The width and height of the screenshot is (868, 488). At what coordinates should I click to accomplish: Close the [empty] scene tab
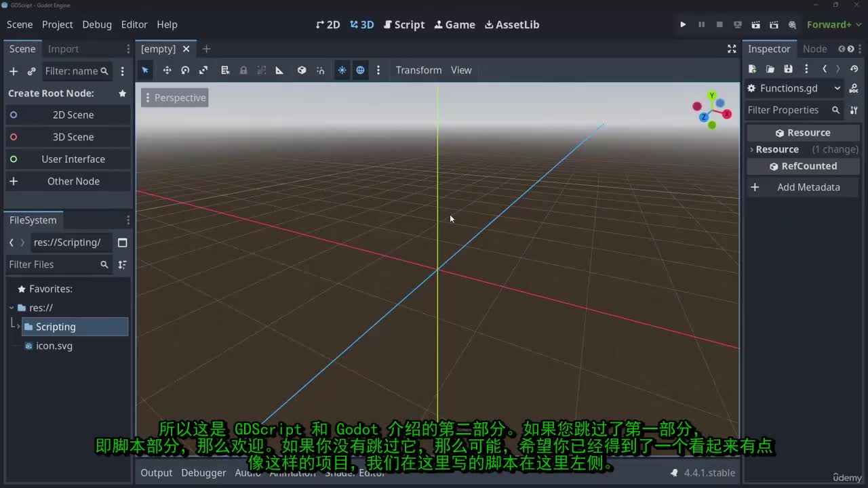(x=186, y=49)
